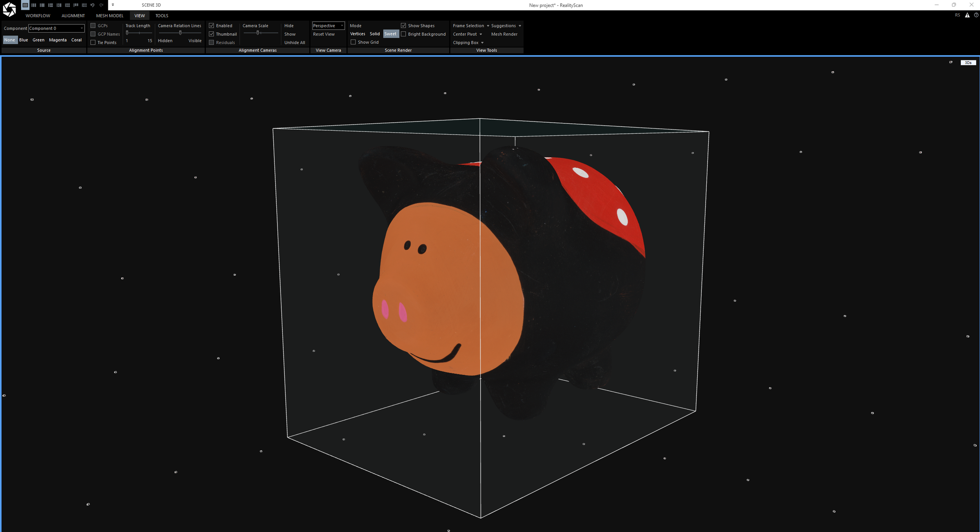Select the Green source color

(x=38, y=40)
